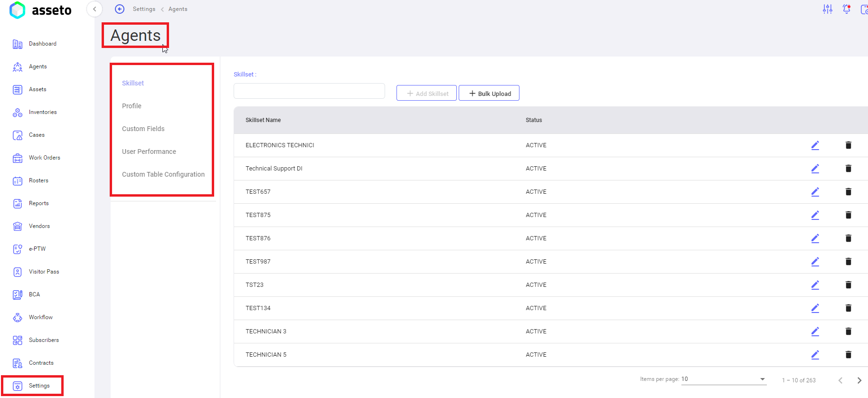Open the Items per page dropdown
This screenshot has width=868, height=398.
(x=724, y=379)
